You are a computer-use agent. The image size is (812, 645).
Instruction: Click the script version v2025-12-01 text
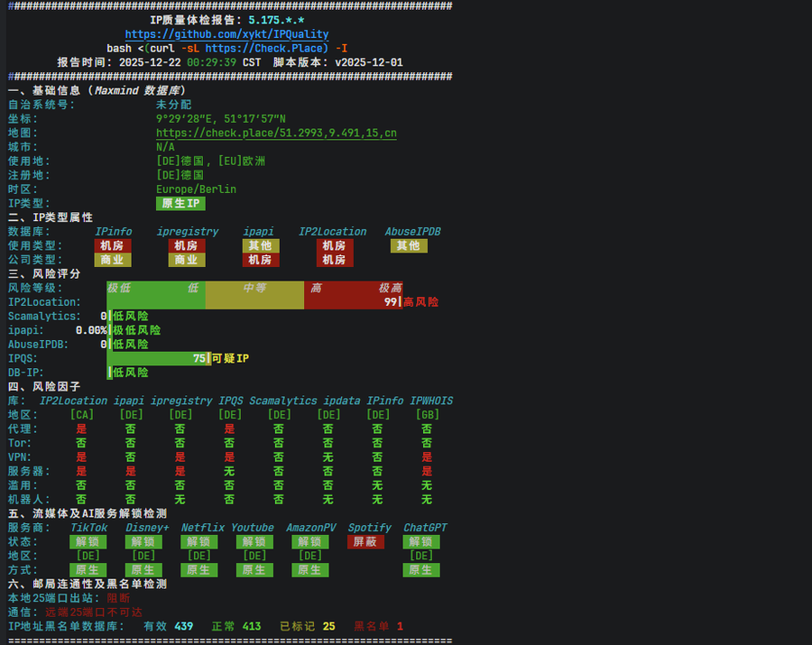tap(368, 62)
